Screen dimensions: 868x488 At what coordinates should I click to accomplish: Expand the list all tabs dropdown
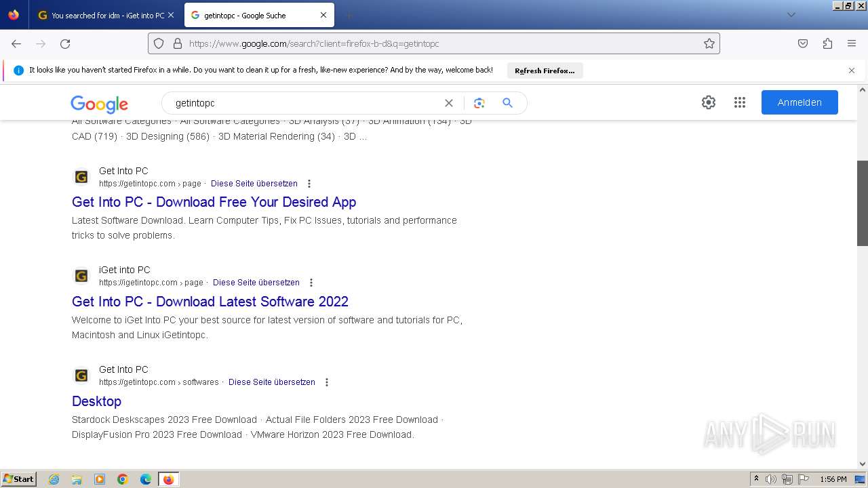tap(791, 15)
